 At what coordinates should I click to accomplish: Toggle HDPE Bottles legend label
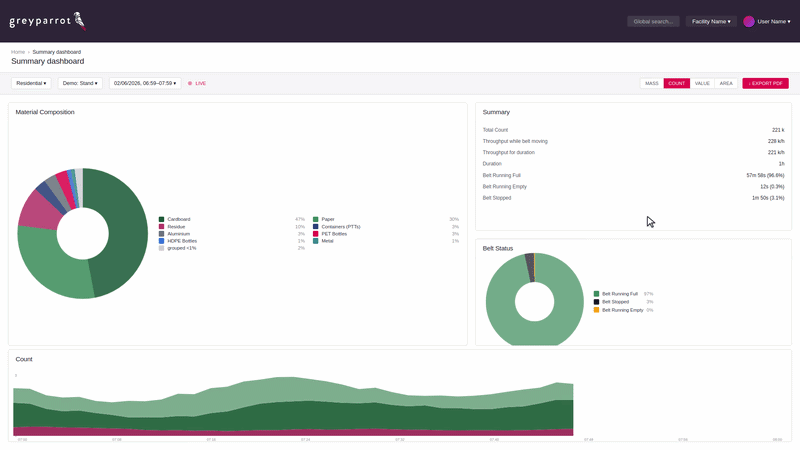(182, 241)
